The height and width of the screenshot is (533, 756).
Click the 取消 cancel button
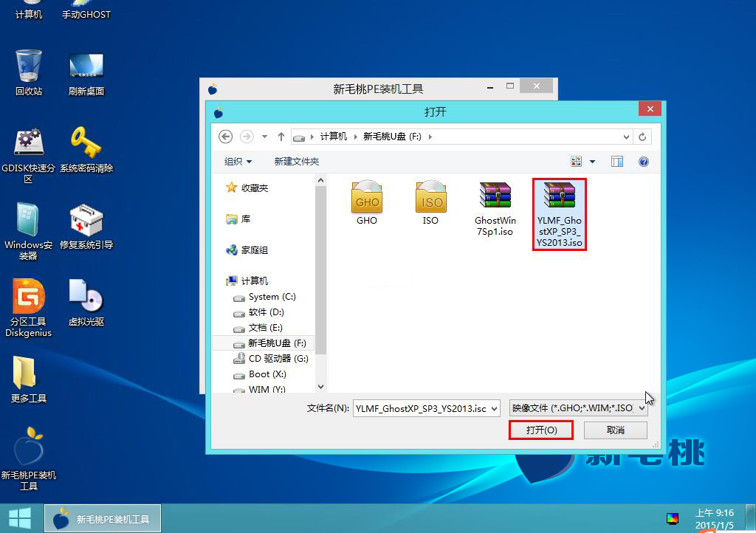click(615, 430)
